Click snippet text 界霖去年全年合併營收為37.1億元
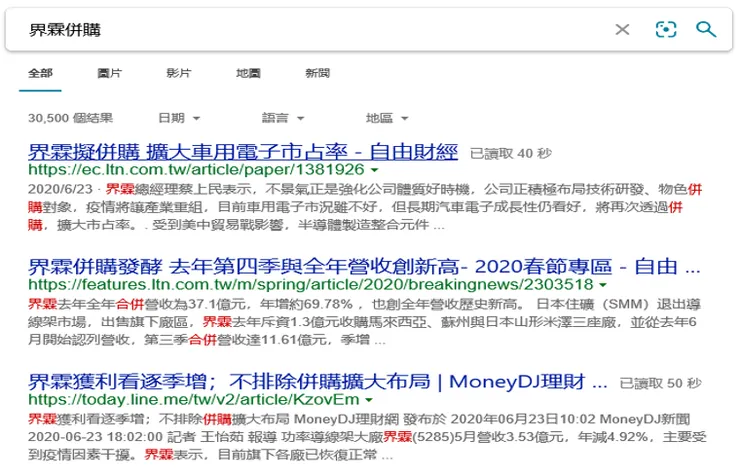This screenshot has width=740, height=472. click(137, 304)
